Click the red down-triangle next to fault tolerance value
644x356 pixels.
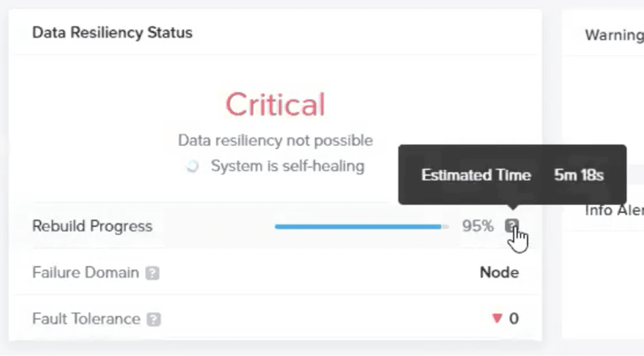pos(497,318)
